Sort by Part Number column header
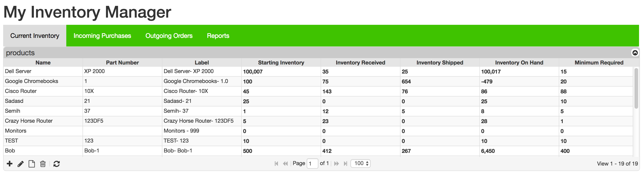The width and height of the screenshot is (644, 175). click(122, 62)
